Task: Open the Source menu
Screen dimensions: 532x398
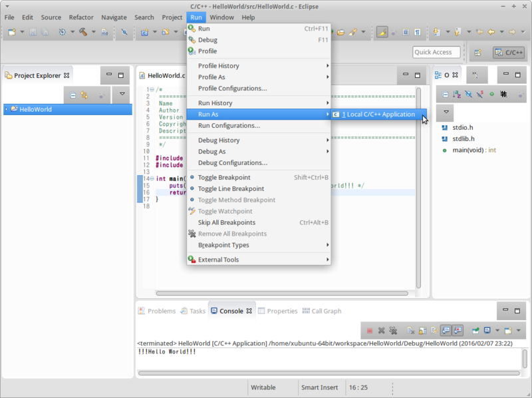Action: [x=51, y=17]
